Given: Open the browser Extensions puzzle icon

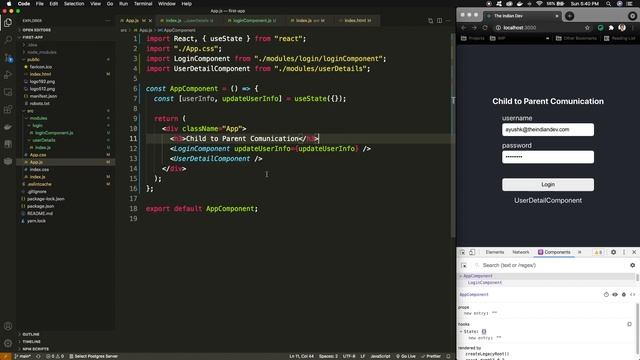Looking at the screenshot, I should (x=611, y=28).
